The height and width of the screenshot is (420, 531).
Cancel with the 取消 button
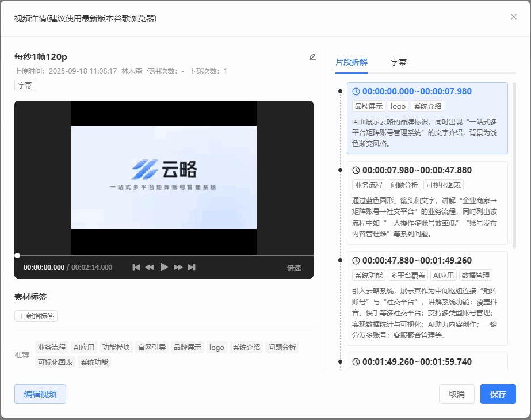click(x=457, y=394)
